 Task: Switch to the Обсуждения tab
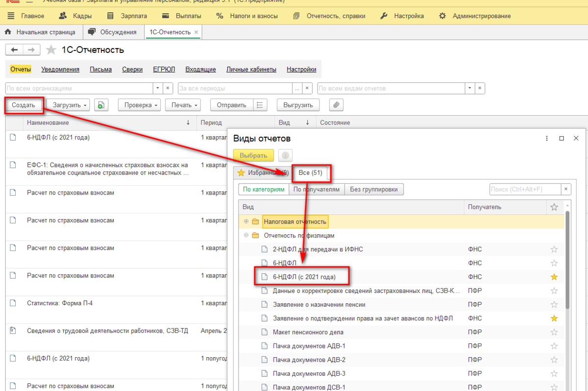click(113, 32)
